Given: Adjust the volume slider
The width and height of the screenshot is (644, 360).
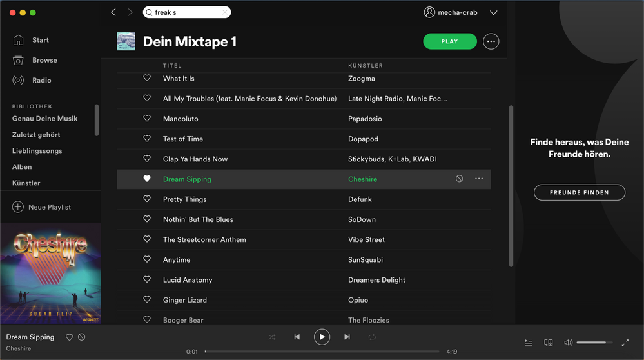Looking at the screenshot, I should [x=594, y=343].
